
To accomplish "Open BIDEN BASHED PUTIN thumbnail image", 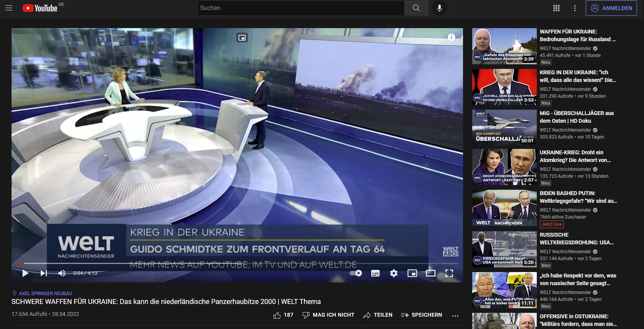I will [504, 208].
